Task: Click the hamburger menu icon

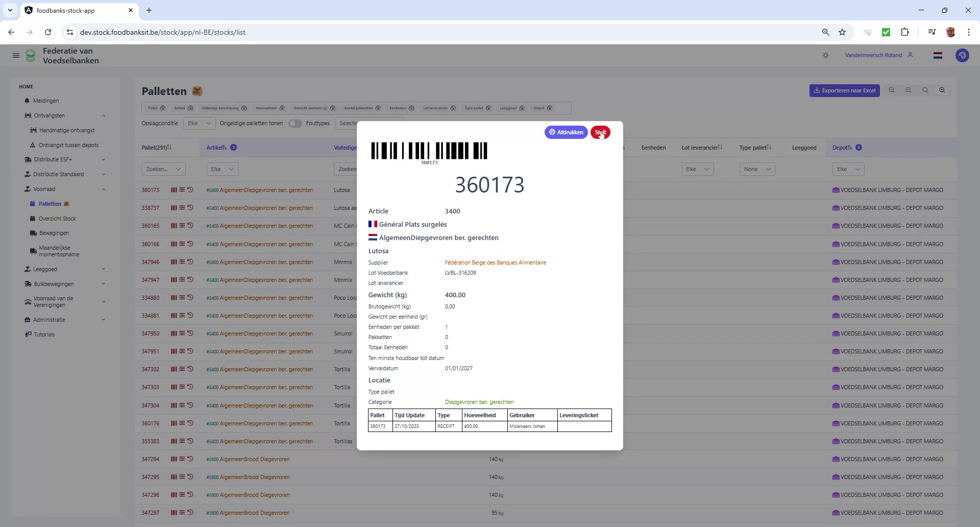Action: [16, 55]
